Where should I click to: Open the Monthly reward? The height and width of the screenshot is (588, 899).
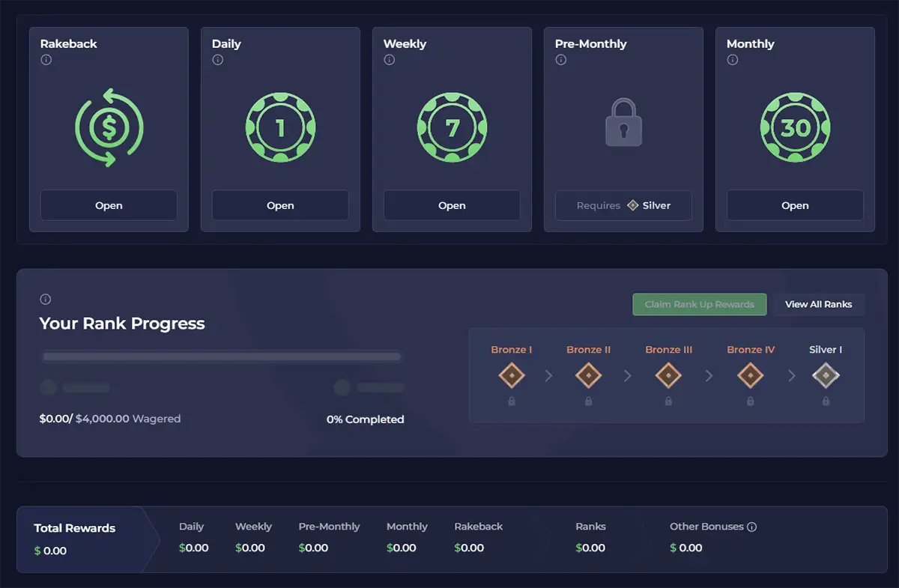tap(795, 205)
